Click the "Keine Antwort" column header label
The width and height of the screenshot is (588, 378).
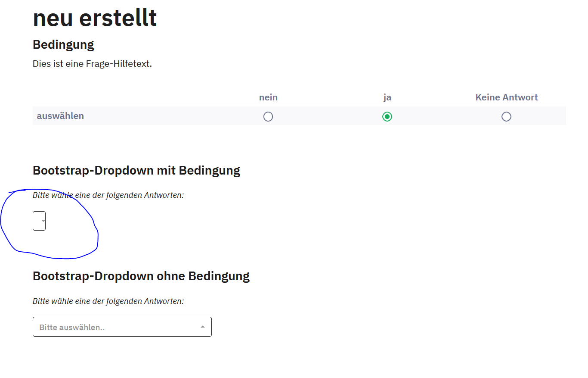click(506, 97)
